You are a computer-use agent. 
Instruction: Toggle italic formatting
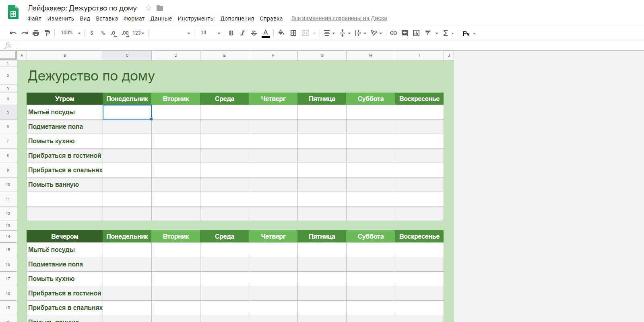242,33
